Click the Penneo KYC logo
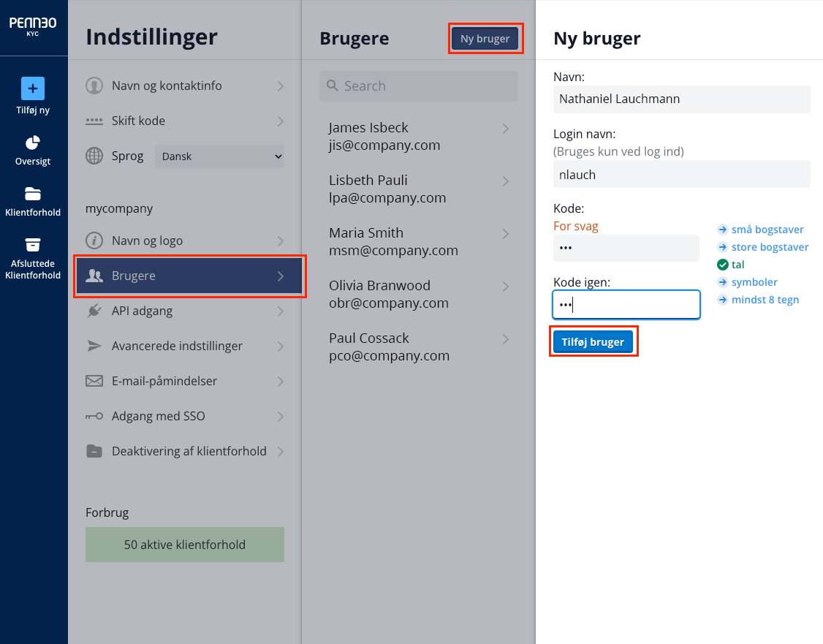The width and height of the screenshot is (823, 644). point(33,26)
